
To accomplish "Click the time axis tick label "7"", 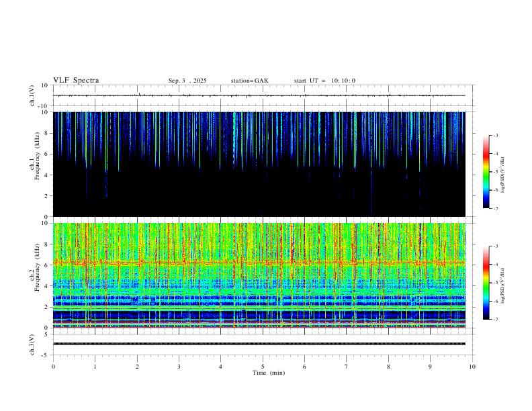I will click(x=347, y=367).
